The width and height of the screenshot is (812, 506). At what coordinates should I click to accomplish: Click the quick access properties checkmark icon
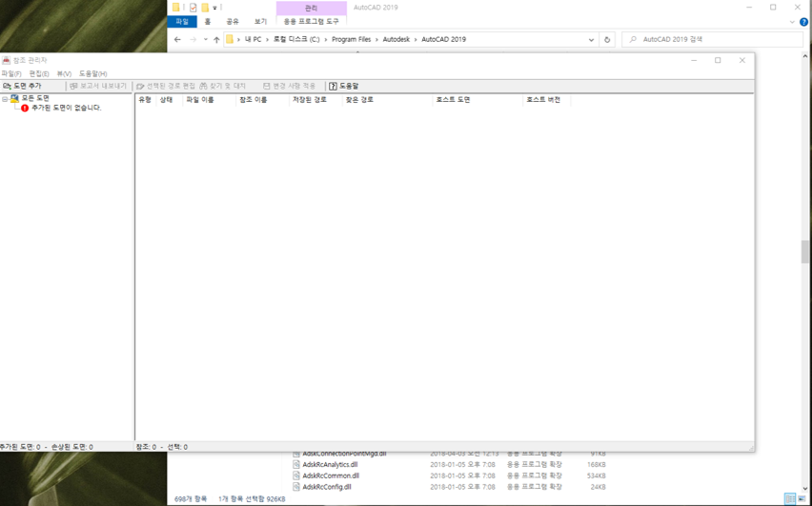(x=193, y=8)
